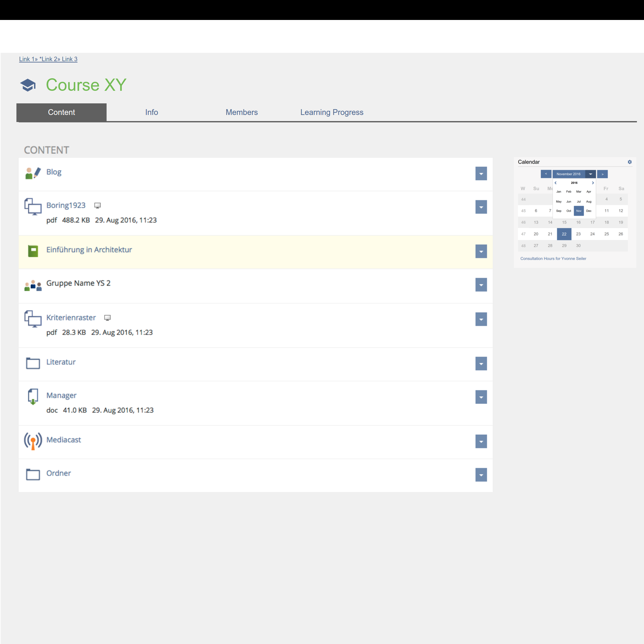Click the Gruppe Name YS 2 group icon
This screenshot has width=644, height=644.
[x=33, y=285]
